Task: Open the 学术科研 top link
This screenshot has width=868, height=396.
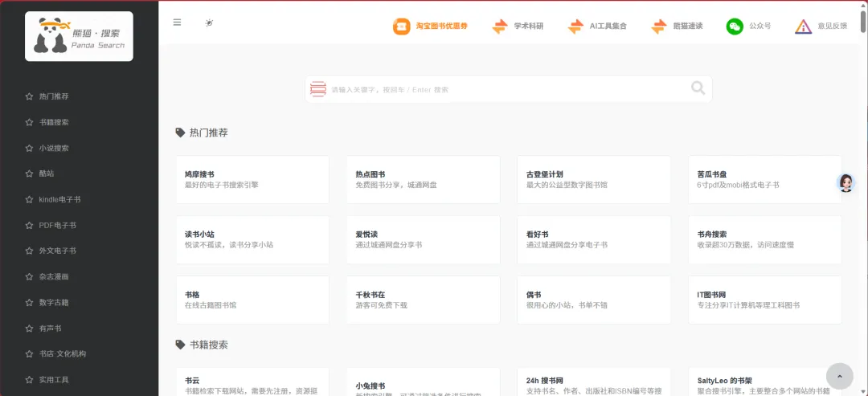Action: [x=529, y=26]
